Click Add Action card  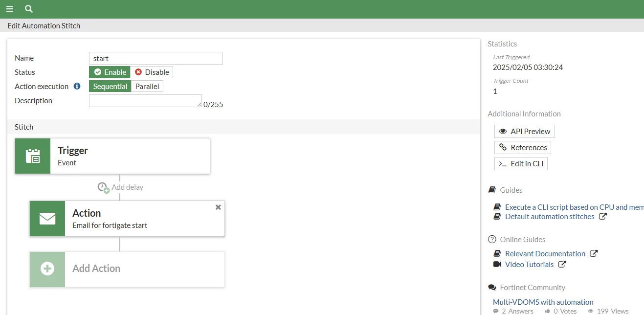click(x=127, y=270)
